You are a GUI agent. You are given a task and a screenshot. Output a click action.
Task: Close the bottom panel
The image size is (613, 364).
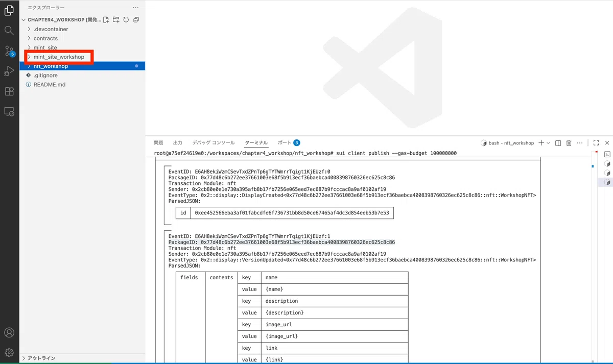pos(607,143)
